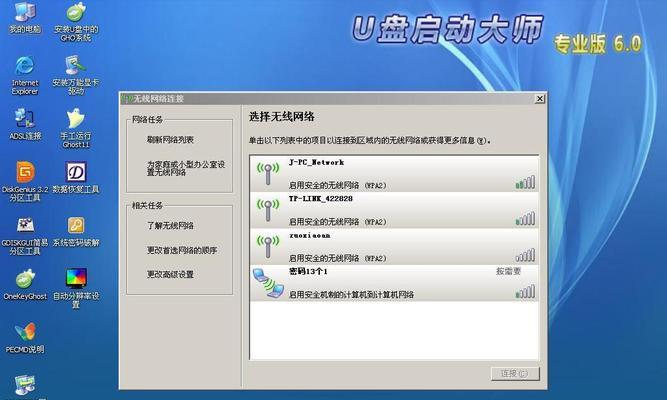Viewport: 667px width, 400px height.
Task: Click the 网络任务 group label
Action: [147, 120]
